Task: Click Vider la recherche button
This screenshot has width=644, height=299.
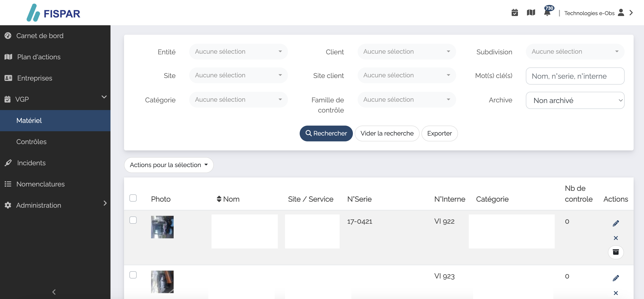Action: [x=387, y=133]
